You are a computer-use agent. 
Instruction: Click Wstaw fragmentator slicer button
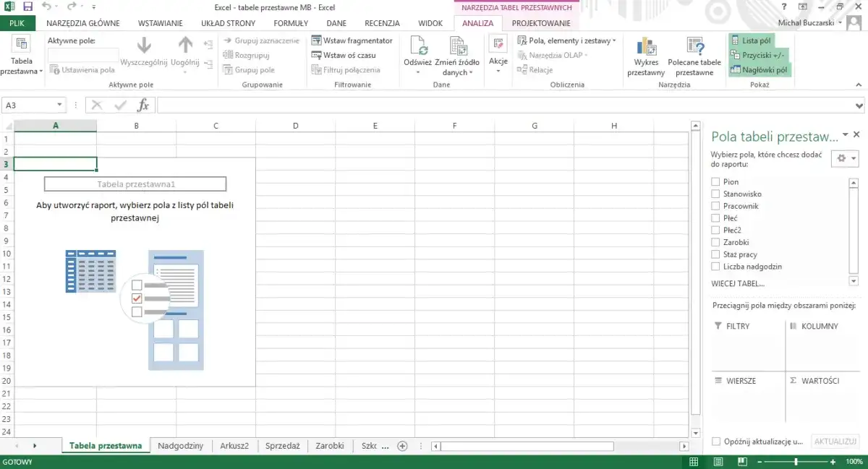352,40
